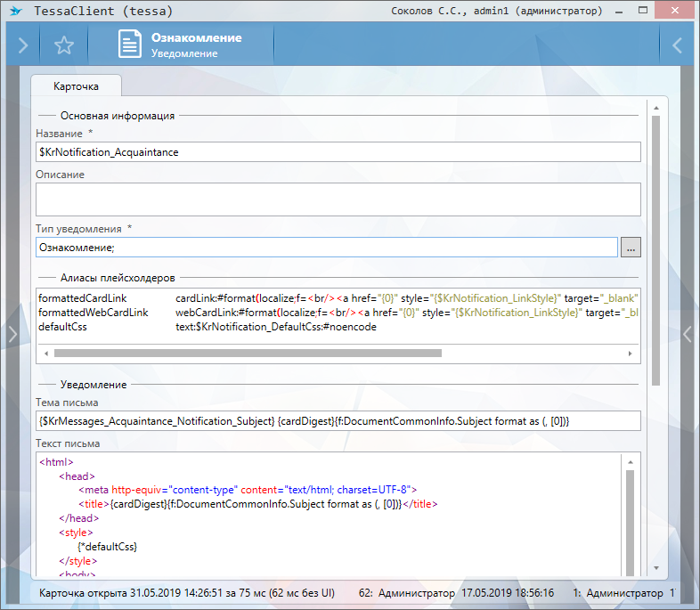Open left side drawer arrow at mid-window

pyautogui.click(x=12, y=333)
